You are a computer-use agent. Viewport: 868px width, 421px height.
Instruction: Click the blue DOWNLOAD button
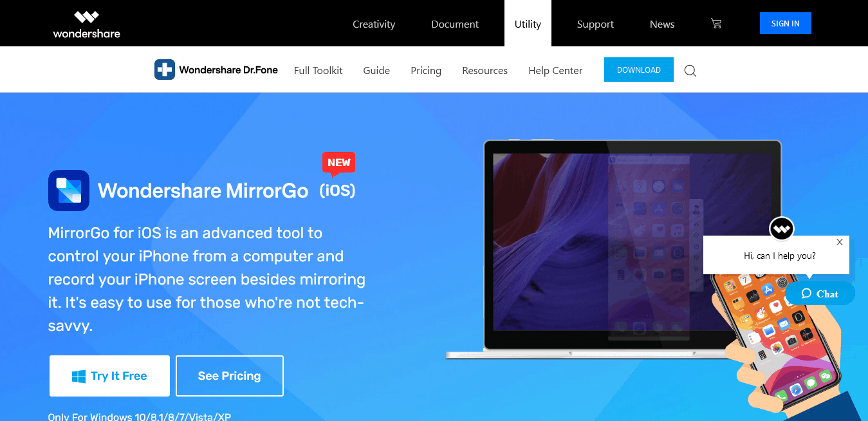point(638,70)
